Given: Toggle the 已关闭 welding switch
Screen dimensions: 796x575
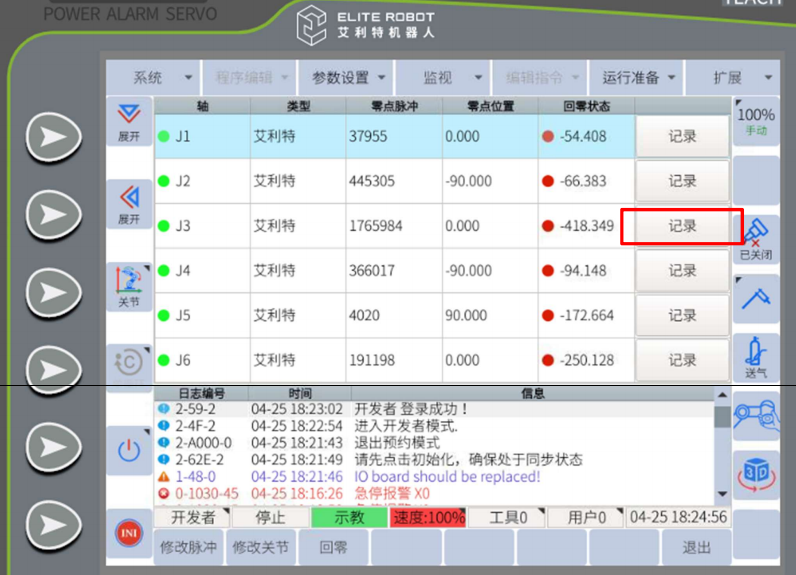Looking at the screenshot, I should point(756,238).
